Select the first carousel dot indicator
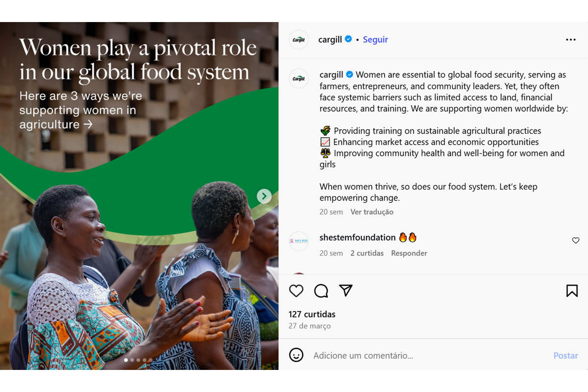 tap(126, 360)
